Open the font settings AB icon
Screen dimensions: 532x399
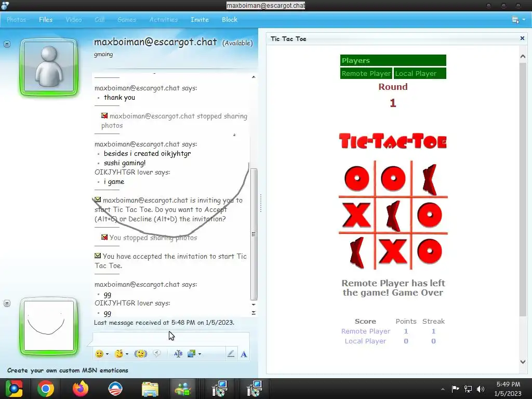click(x=178, y=354)
